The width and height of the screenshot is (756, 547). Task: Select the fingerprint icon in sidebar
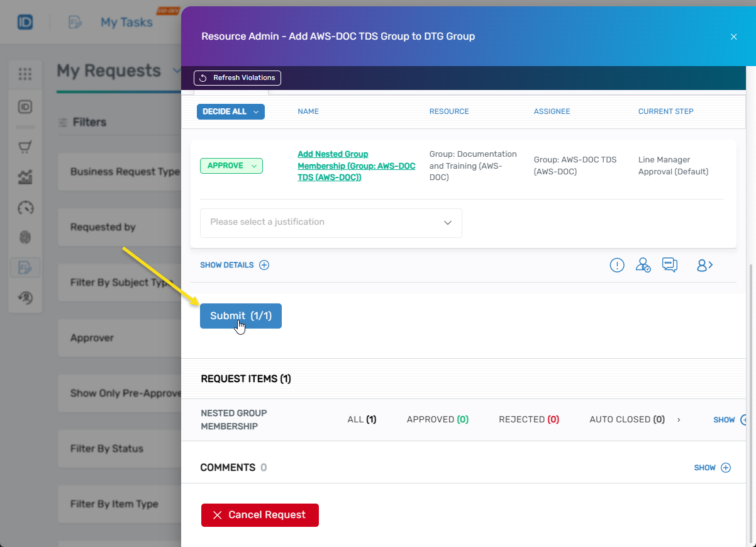(x=25, y=237)
